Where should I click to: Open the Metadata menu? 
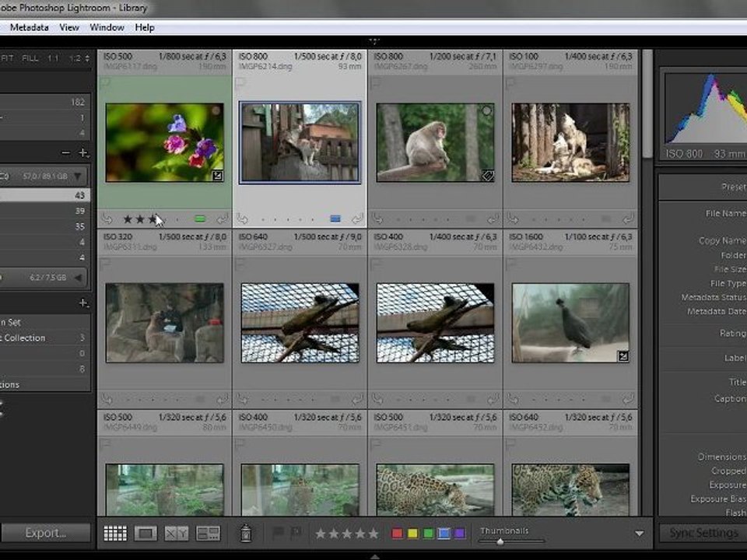click(29, 27)
